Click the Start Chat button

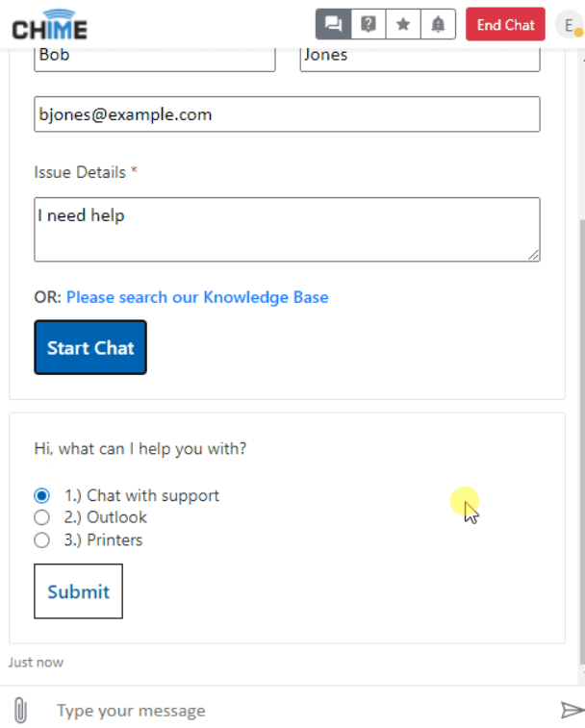(x=90, y=347)
